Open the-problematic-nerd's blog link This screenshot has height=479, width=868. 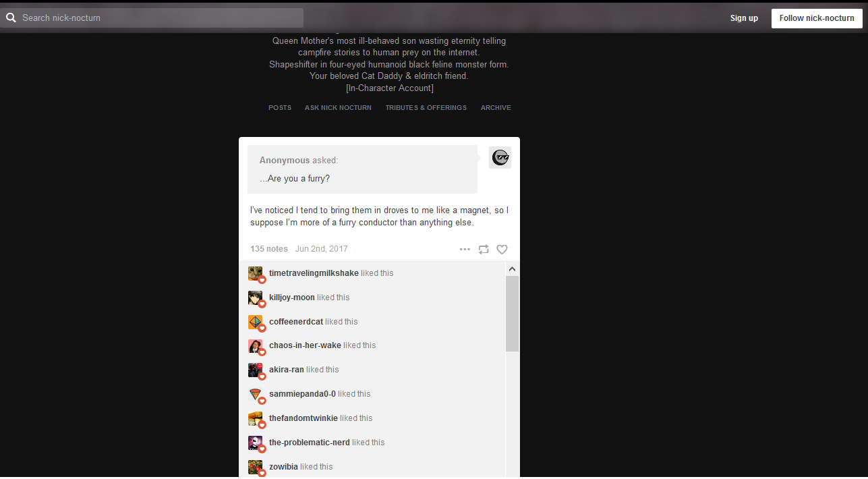310,443
